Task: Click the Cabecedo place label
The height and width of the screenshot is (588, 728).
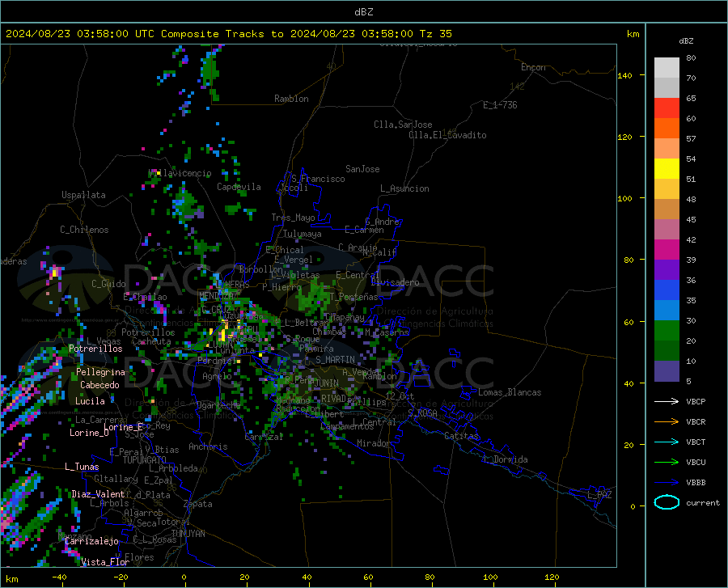Action: (x=99, y=385)
